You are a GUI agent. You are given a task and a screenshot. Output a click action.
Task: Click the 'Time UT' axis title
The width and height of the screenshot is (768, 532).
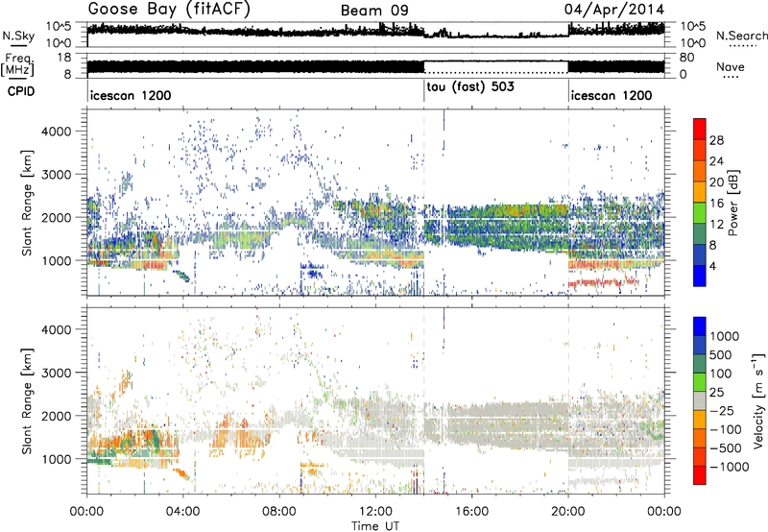pyautogui.click(x=375, y=526)
